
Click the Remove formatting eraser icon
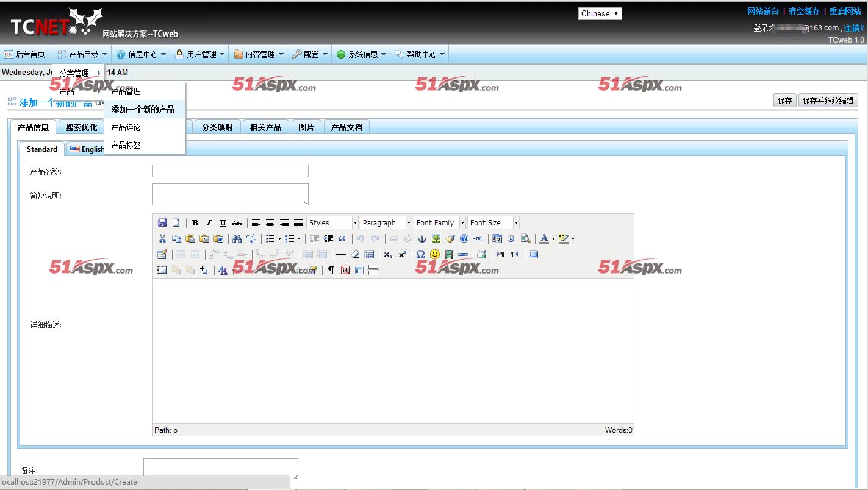355,254
